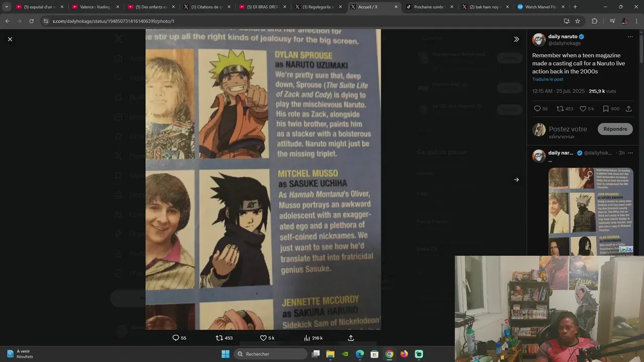The image size is (644, 362).
Task: Open a new browser tab with plus
Action: coord(575,7)
